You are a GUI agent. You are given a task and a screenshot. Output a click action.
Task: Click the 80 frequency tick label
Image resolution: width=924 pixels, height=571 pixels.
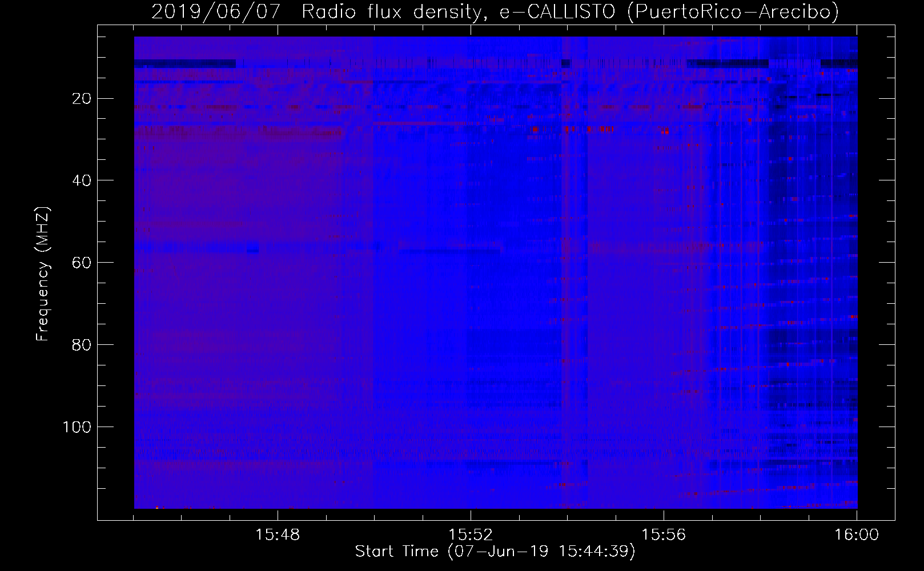[82, 345]
